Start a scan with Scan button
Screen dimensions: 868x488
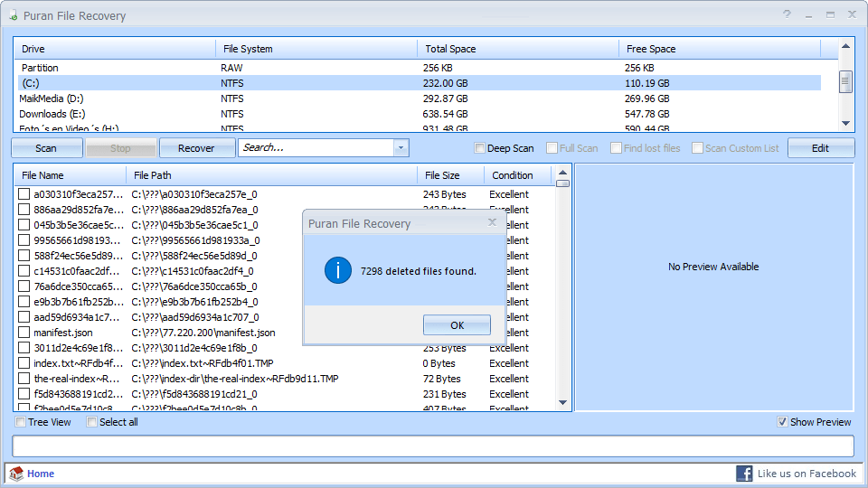[46, 148]
